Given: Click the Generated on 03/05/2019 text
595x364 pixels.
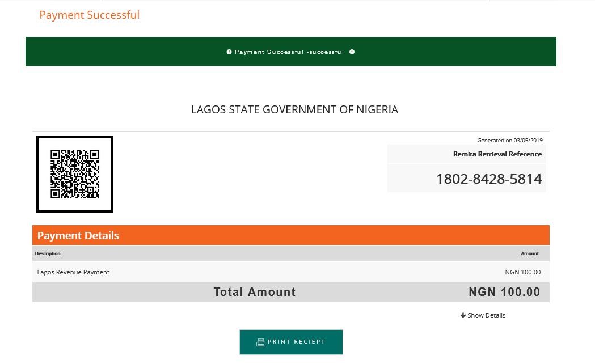Looking at the screenshot, I should (x=509, y=140).
